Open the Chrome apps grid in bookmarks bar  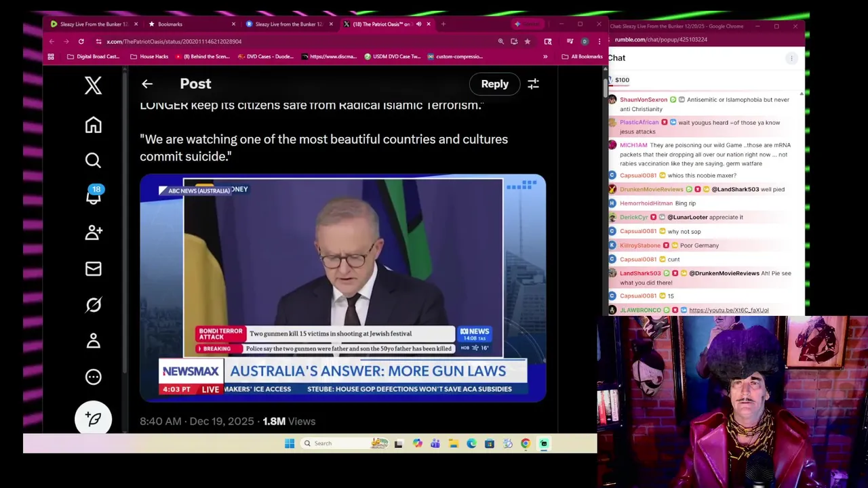(x=51, y=57)
